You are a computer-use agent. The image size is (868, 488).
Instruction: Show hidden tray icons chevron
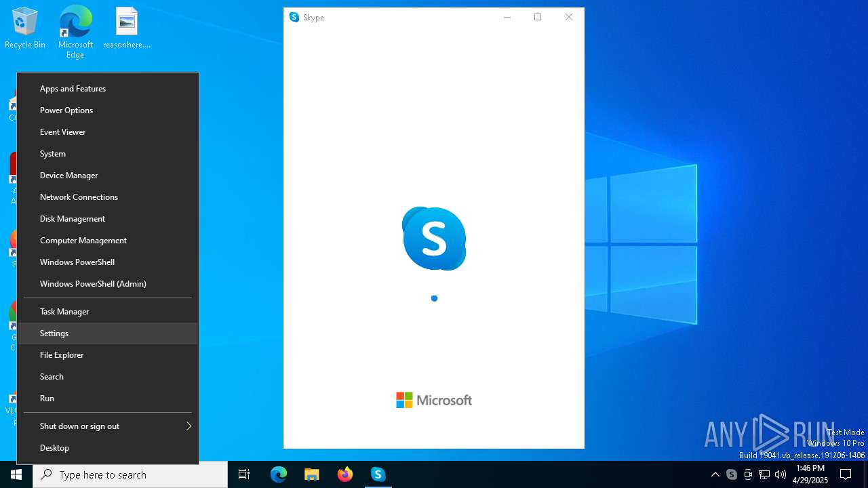coord(715,474)
